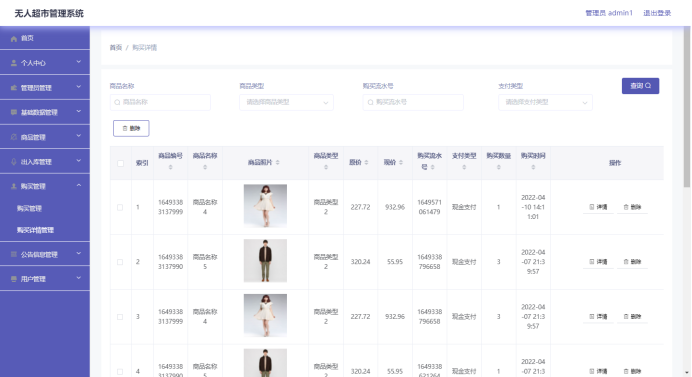
Task: Click the icon beside 商品管理
Action: point(14,137)
